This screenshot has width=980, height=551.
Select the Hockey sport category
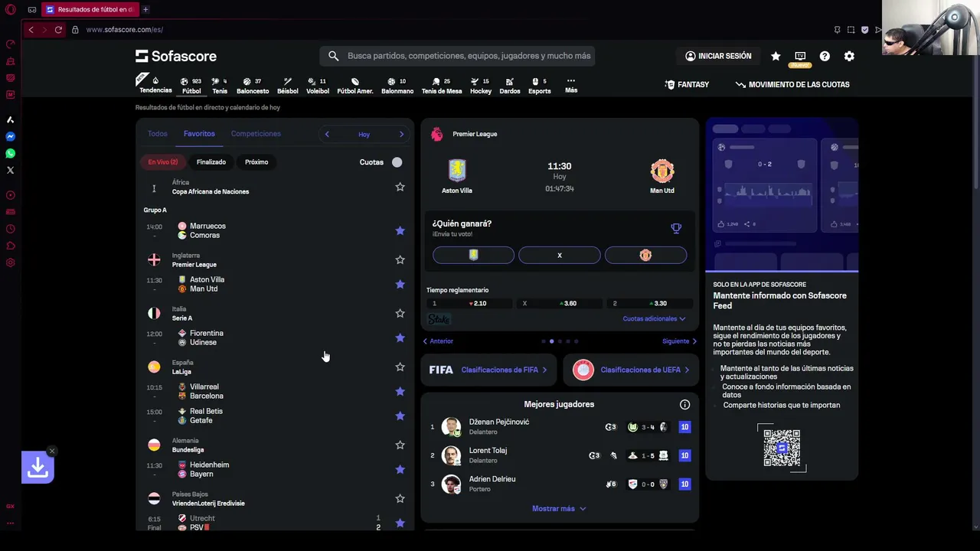pyautogui.click(x=481, y=85)
